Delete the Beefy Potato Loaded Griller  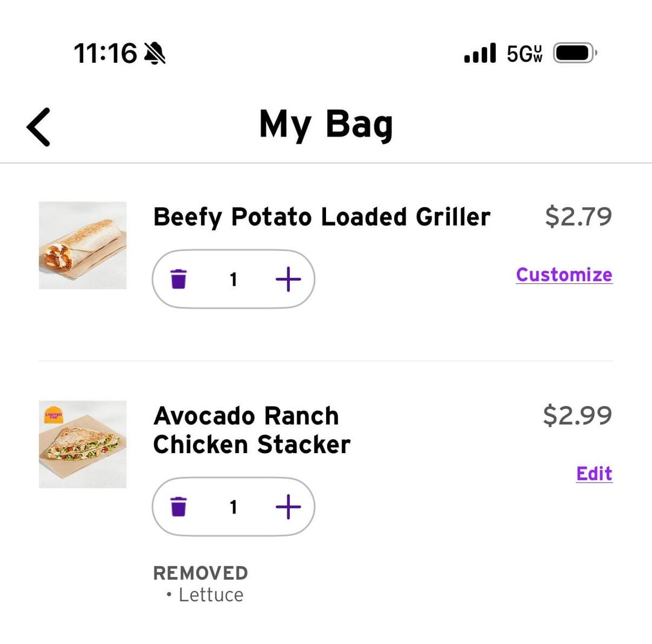tap(179, 279)
